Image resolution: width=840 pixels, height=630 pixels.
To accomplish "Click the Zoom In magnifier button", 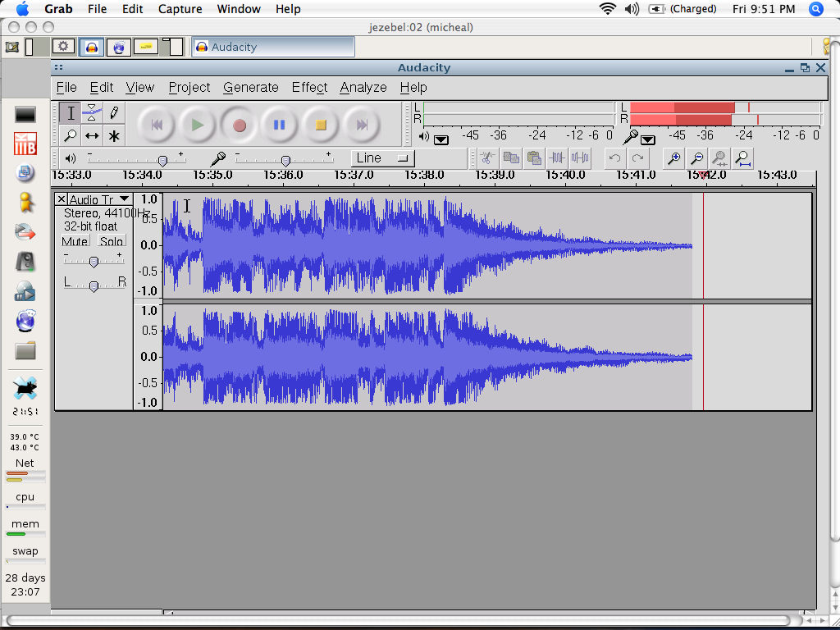I will coord(673,158).
